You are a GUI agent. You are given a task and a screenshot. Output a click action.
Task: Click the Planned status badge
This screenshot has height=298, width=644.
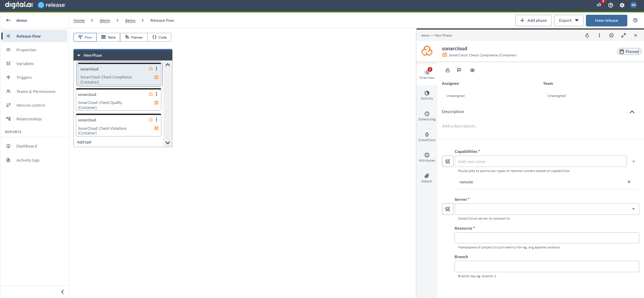(x=629, y=52)
